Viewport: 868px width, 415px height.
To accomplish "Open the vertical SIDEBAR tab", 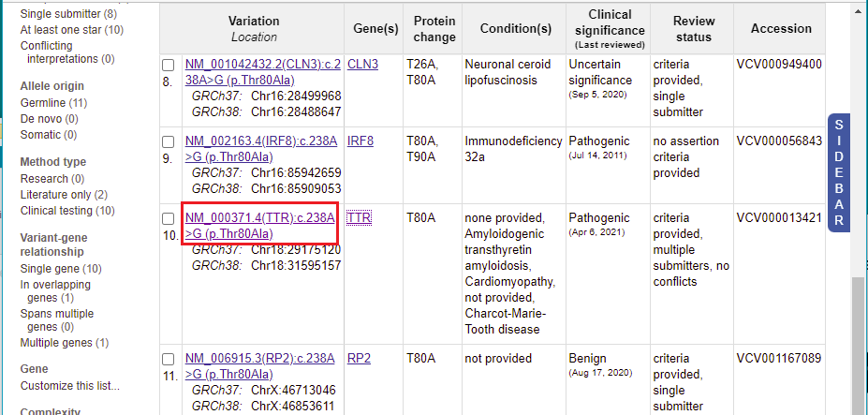I will coord(839,172).
